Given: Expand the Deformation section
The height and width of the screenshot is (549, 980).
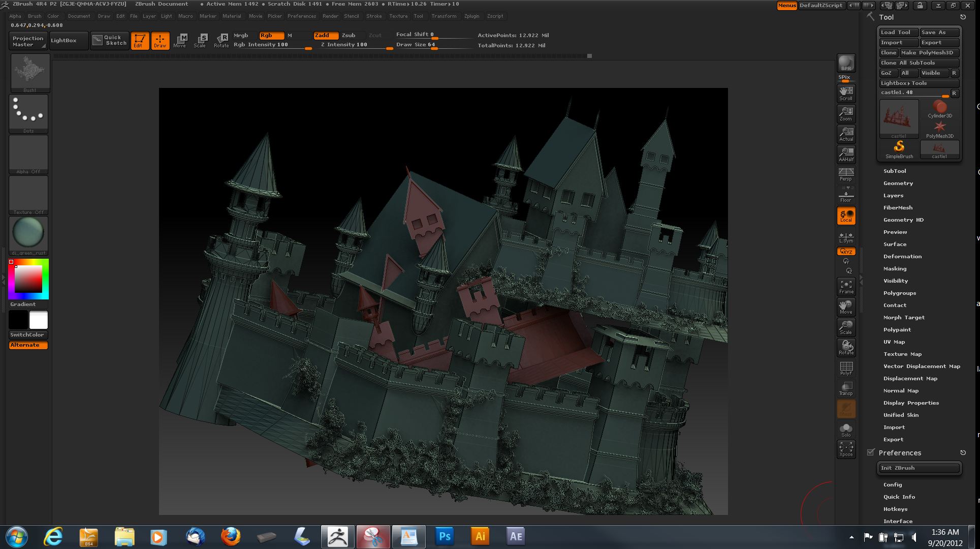Looking at the screenshot, I should (x=902, y=257).
